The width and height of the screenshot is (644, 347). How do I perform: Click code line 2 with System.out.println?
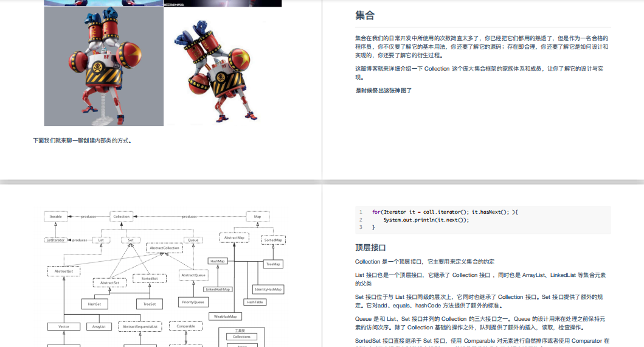pyautogui.click(x=426, y=220)
